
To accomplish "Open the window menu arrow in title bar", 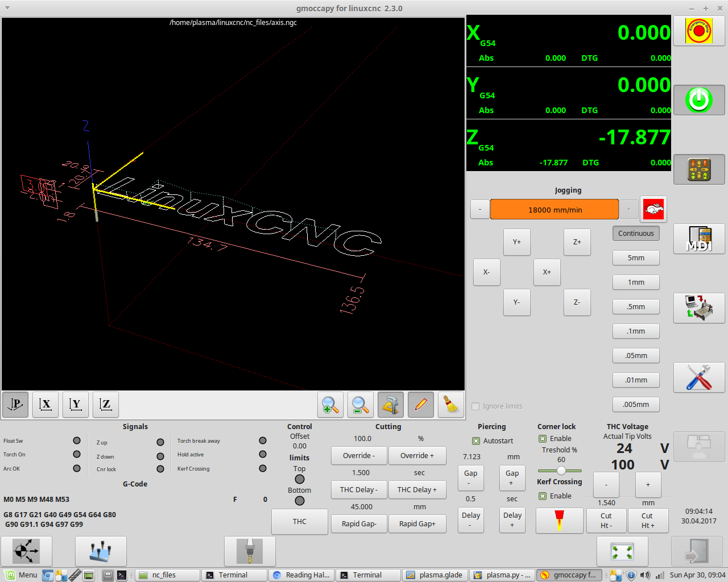I will 7,8.
